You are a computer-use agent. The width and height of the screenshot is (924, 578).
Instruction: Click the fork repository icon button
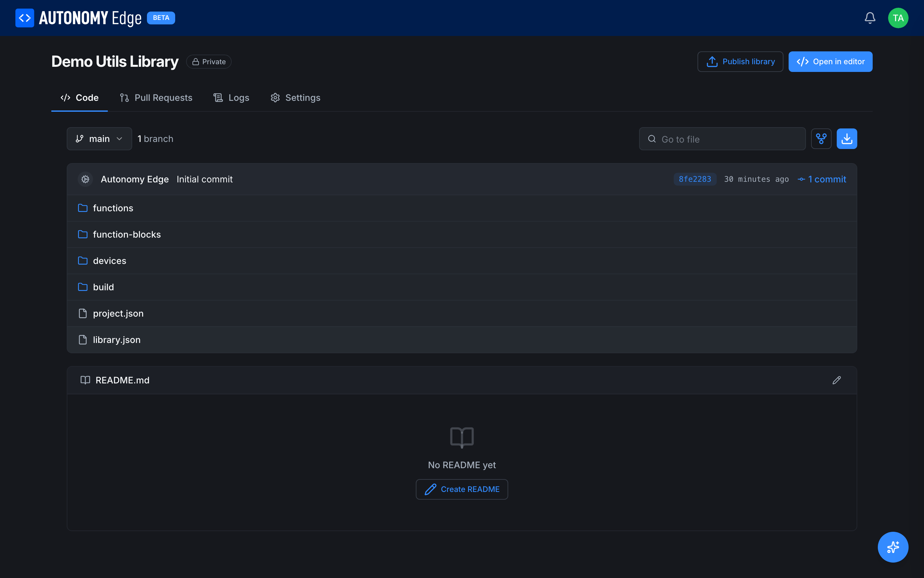coord(821,139)
